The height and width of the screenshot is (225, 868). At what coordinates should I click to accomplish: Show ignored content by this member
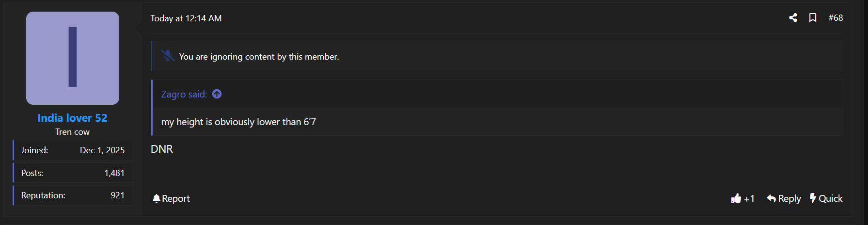tap(259, 57)
